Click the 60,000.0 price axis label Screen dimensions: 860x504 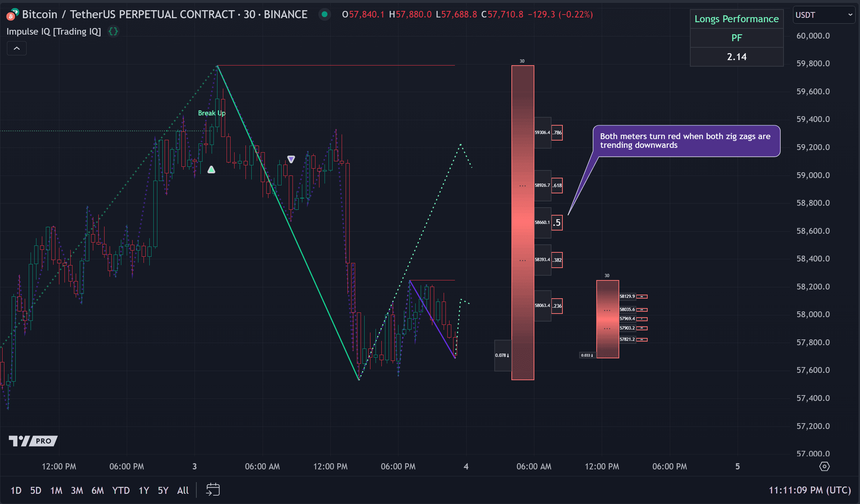[813, 36]
